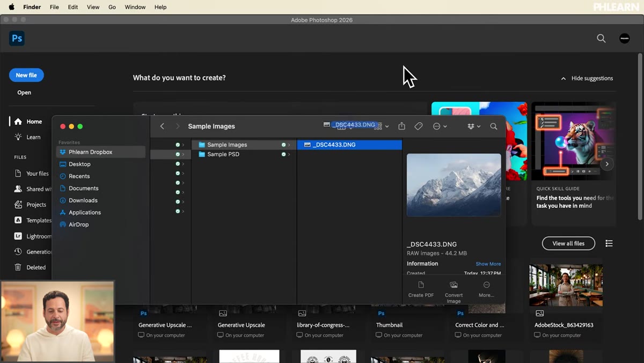This screenshot has height=363, width=644.
Task: Go forward in the Finder window
Action: coord(178,126)
